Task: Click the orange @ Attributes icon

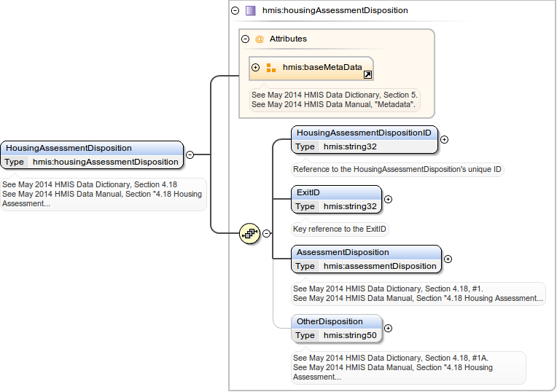Action: (260, 39)
